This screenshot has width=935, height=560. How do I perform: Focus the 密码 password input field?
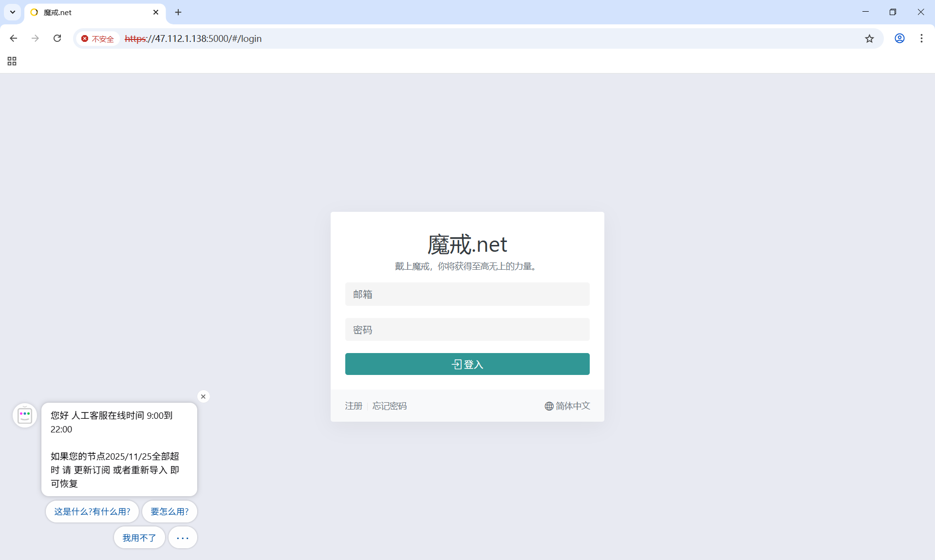(467, 330)
